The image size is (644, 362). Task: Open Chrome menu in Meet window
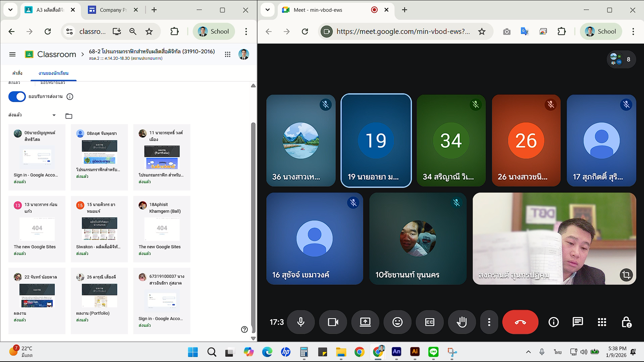(633, 32)
